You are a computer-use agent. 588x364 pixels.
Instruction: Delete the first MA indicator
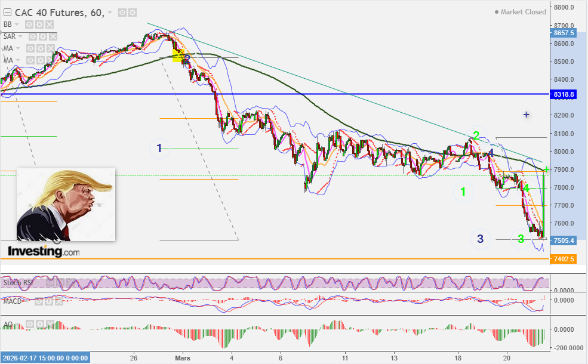coord(50,48)
